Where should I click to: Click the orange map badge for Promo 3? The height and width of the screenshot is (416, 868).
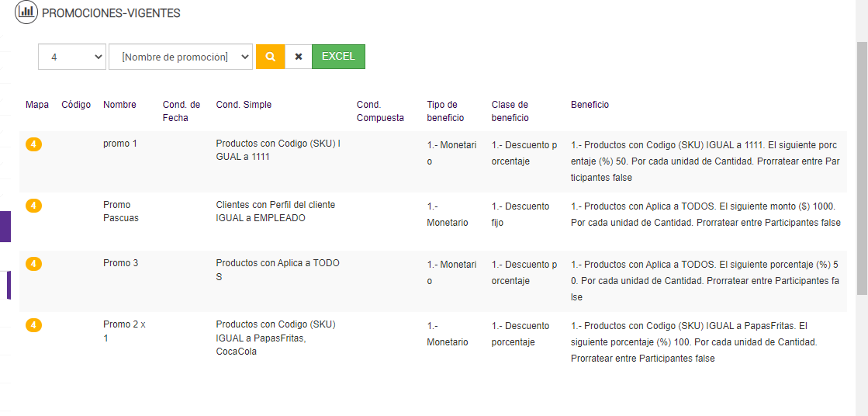[x=33, y=264]
